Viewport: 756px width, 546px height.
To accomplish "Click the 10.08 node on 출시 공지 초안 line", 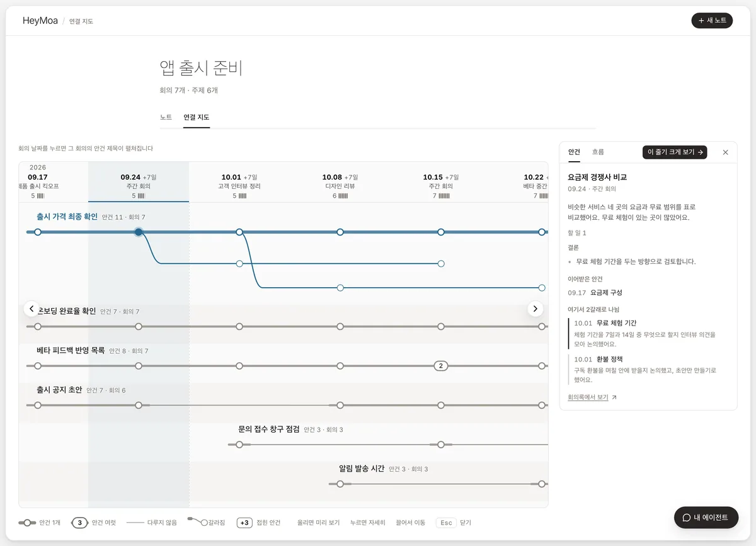I will point(340,406).
